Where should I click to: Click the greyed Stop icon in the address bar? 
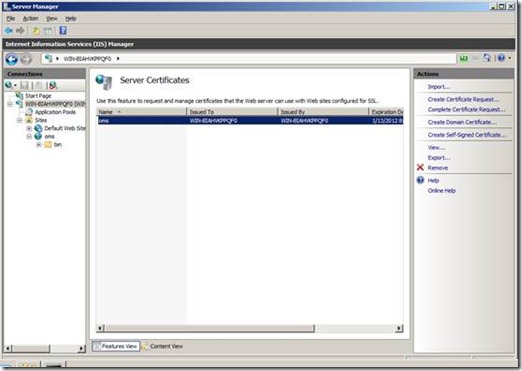475,58
